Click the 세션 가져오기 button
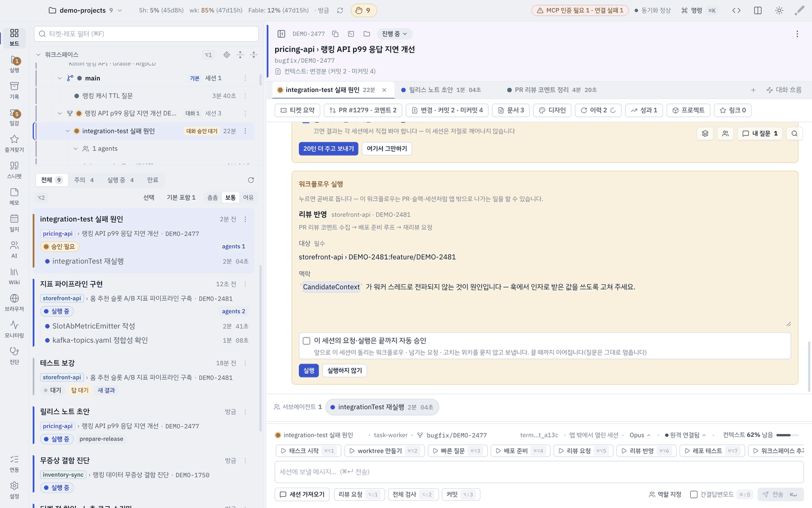 302,494
